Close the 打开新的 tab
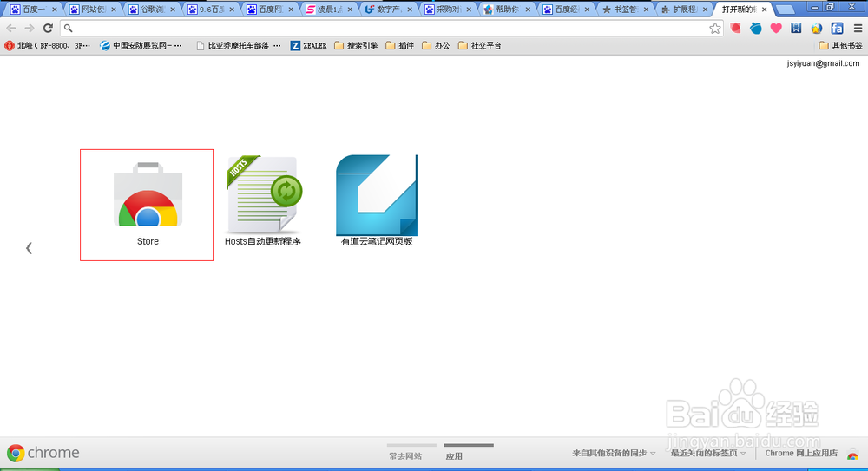 coord(765,10)
